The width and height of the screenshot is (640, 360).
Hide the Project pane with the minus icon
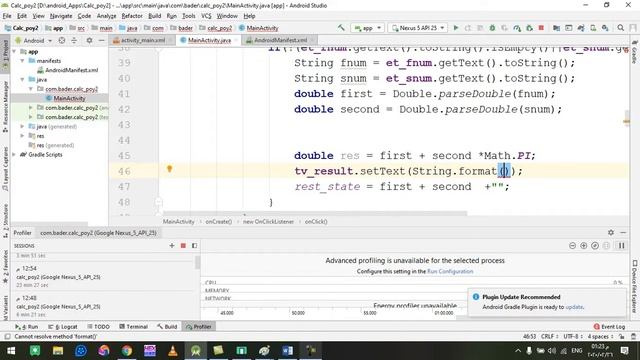point(102,40)
